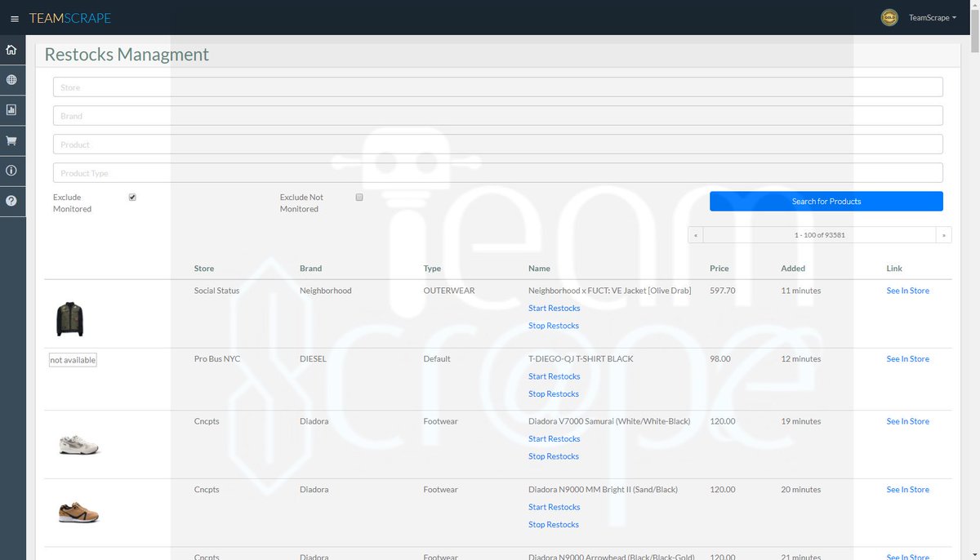This screenshot has width=980, height=560.
Task: Select the price '98.00' cell
Action: coord(720,359)
